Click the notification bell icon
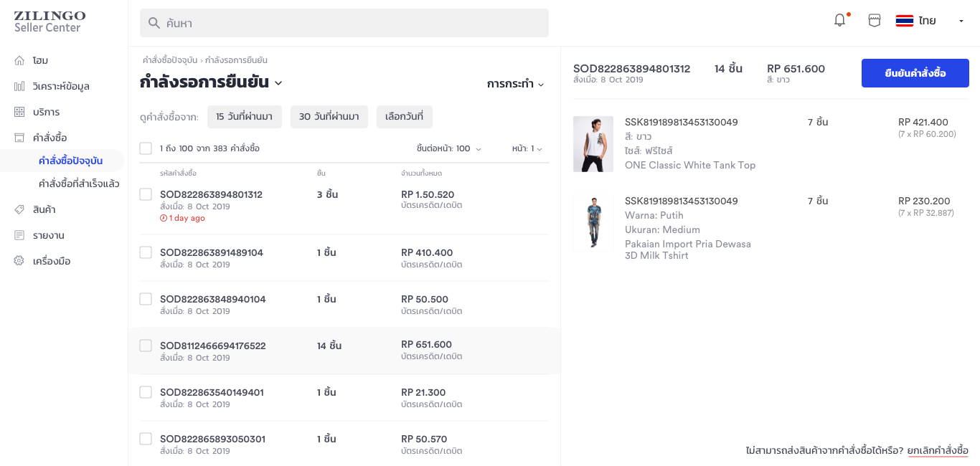The height and width of the screenshot is (466, 980). (x=839, y=21)
